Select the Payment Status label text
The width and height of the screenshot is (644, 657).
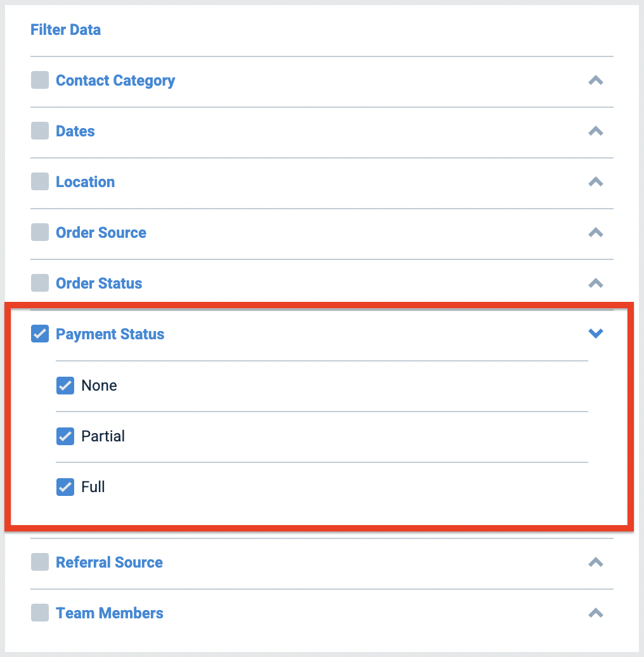pyautogui.click(x=110, y=334)
